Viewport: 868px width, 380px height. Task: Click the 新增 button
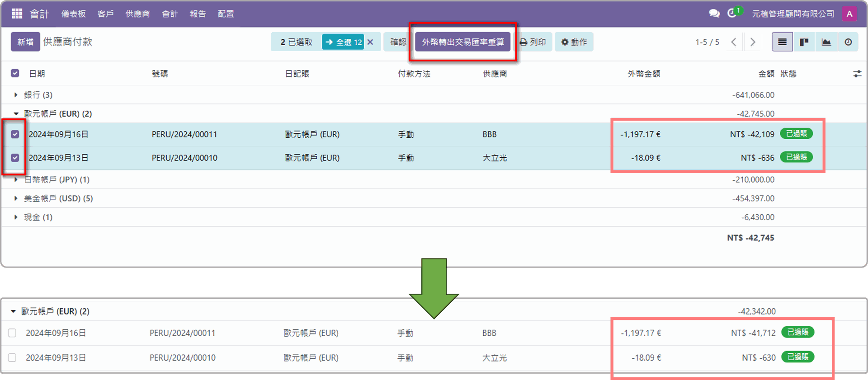pyautogui.click(x=25, y=42)
